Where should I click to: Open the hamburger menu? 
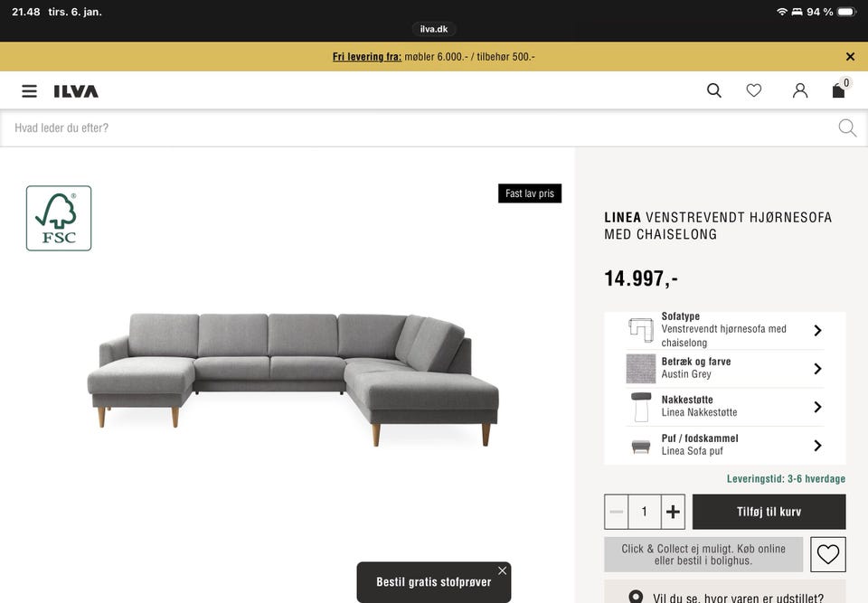(x=29, y=90)
